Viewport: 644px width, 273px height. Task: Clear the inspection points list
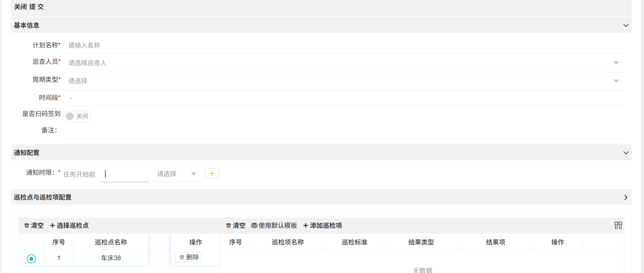pos(34,226)
